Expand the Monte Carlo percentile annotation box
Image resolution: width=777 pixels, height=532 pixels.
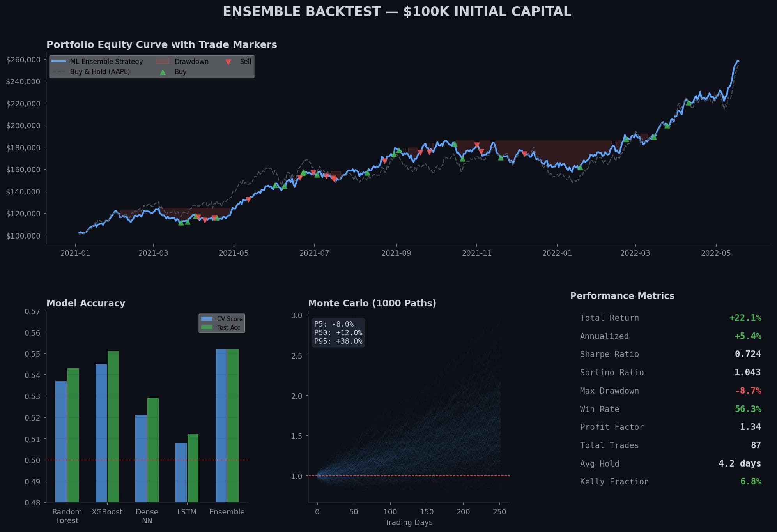pos(338,333)
